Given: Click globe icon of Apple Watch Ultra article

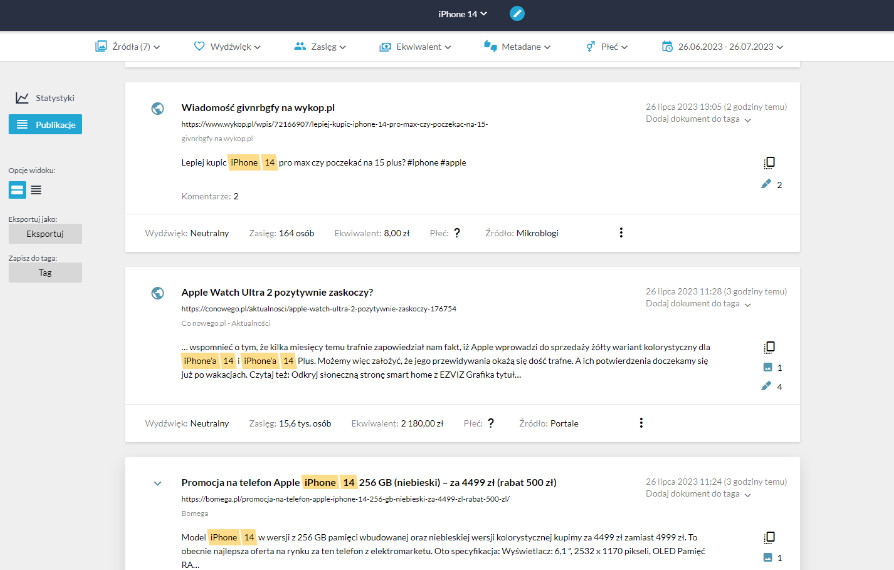Looking at the screenshot, I should point(158,293).
